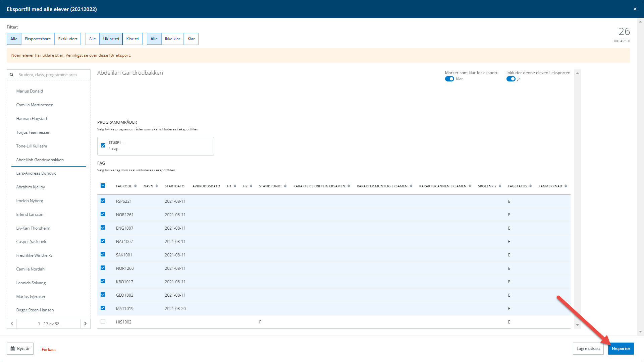The height and width of the screenshot is (362, 644).
Task: Uncheck the FSP6221 subject checkbox
Action: [x=103, y=201]
